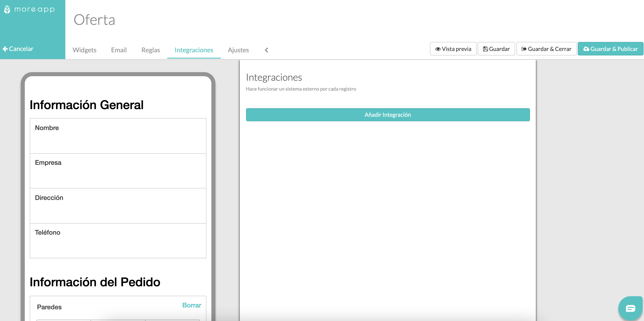Click the 'Hace funcionar un sistema externo' description

(301, 89)
